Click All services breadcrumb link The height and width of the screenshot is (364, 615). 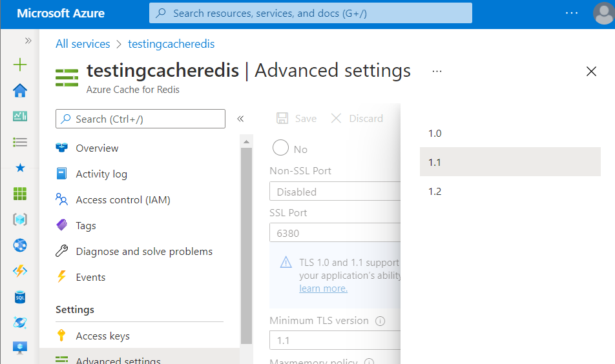(x=83, y=44)
